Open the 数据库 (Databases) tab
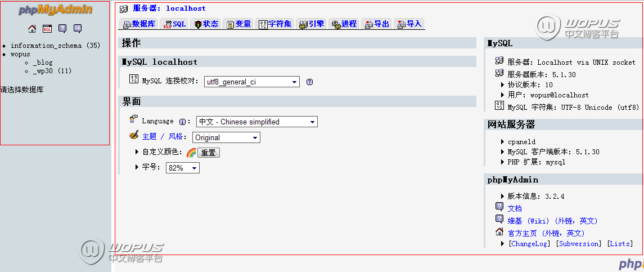 (139, 24)
